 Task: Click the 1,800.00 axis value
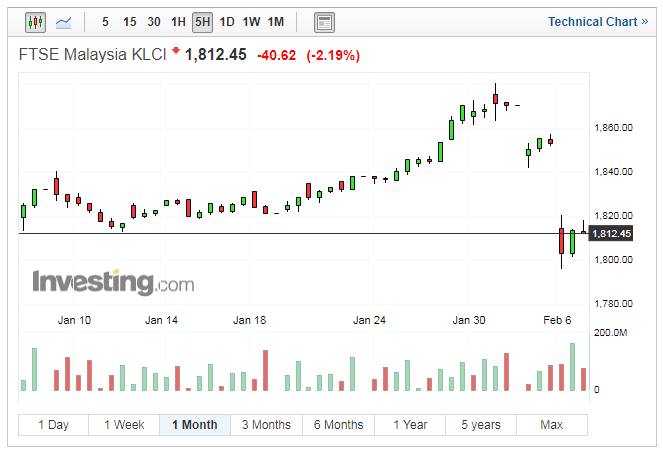(614, 260)
